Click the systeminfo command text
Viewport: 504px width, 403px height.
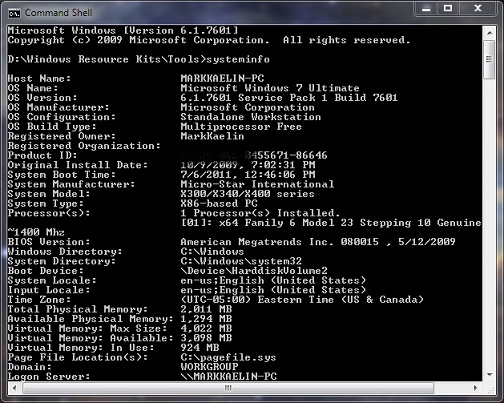(238, 59)
